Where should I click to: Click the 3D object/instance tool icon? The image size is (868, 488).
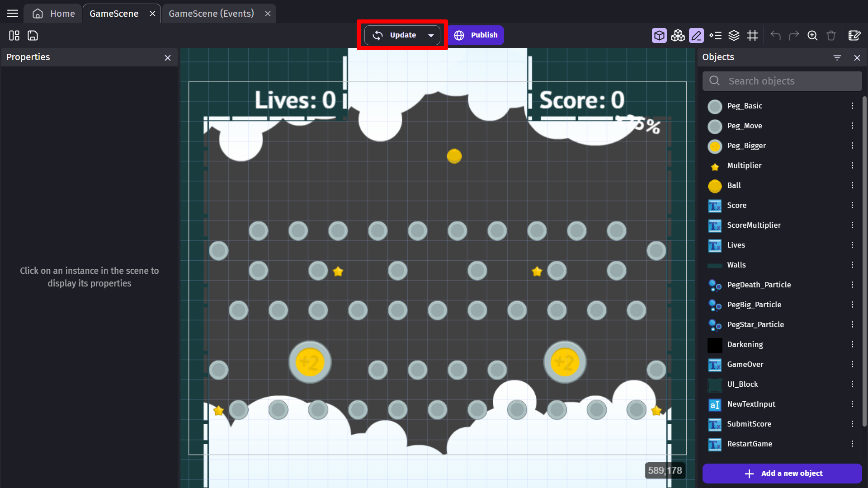pyautogui.click(x=658, y=35)
